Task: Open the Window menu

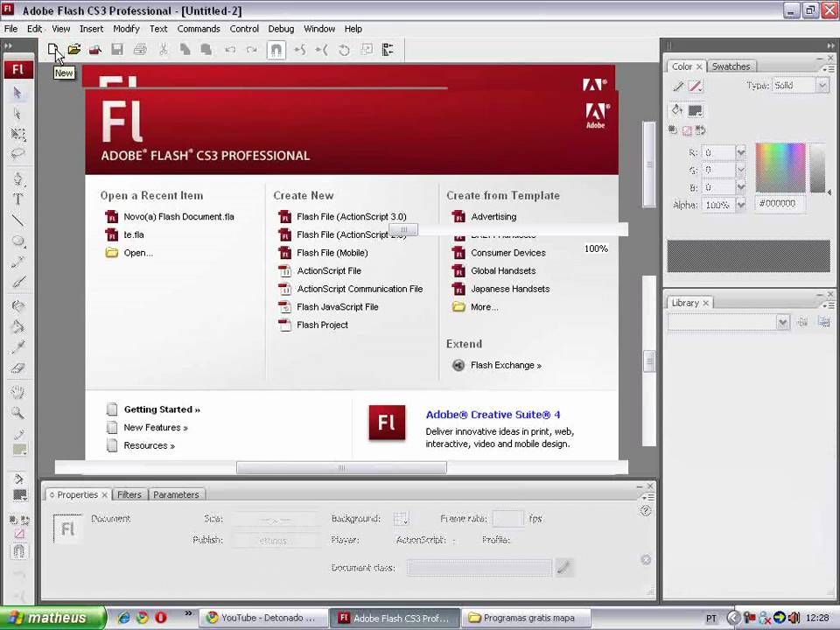Action: (319, 29)
